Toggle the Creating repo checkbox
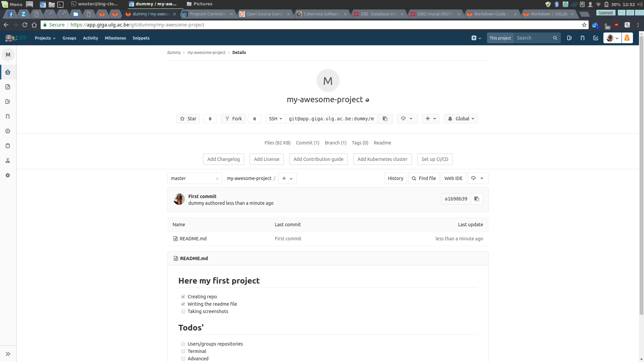Screen dimensions: 644x362 pos(183,297)
